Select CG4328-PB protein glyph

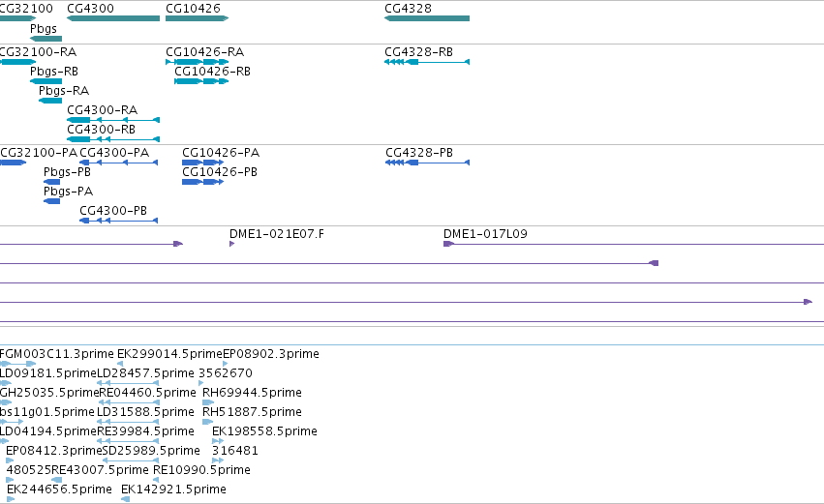pos(427,163)
